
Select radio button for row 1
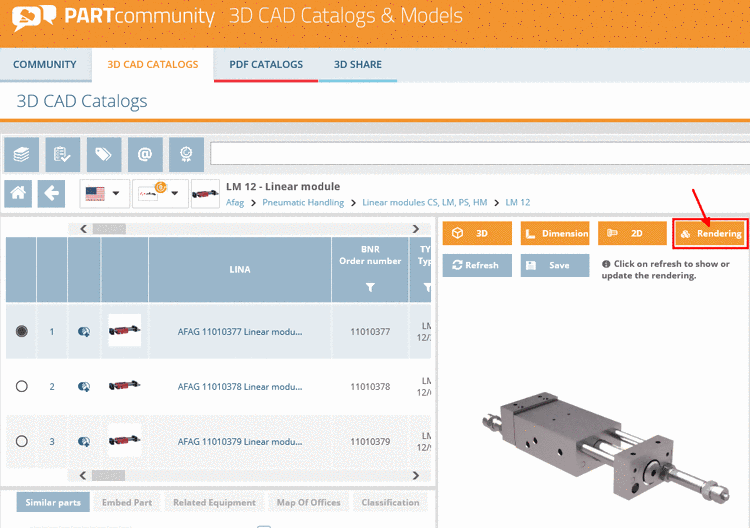(22, 331)
